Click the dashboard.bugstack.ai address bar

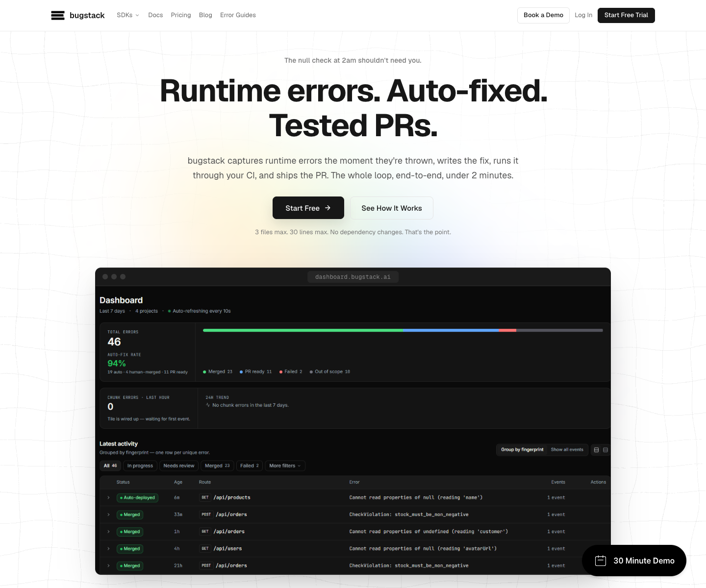click(353, 277)
